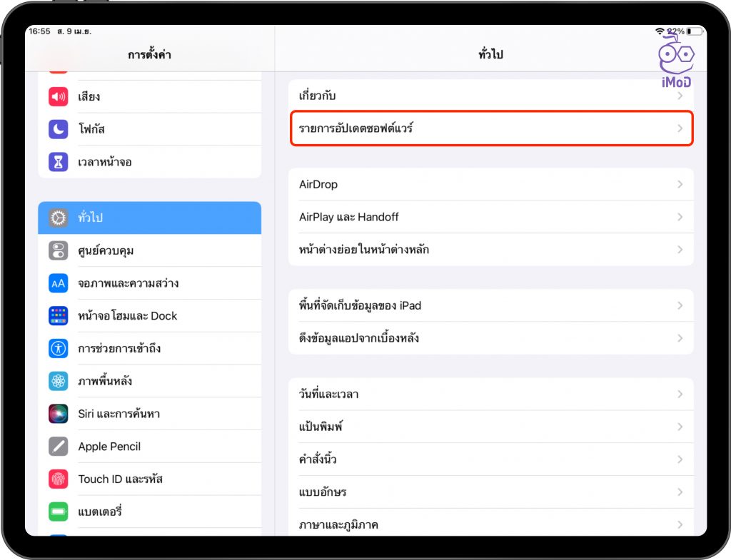Open รายการอัปเดตซอฟต์แวร์ (Software Update)

point(490,129)
